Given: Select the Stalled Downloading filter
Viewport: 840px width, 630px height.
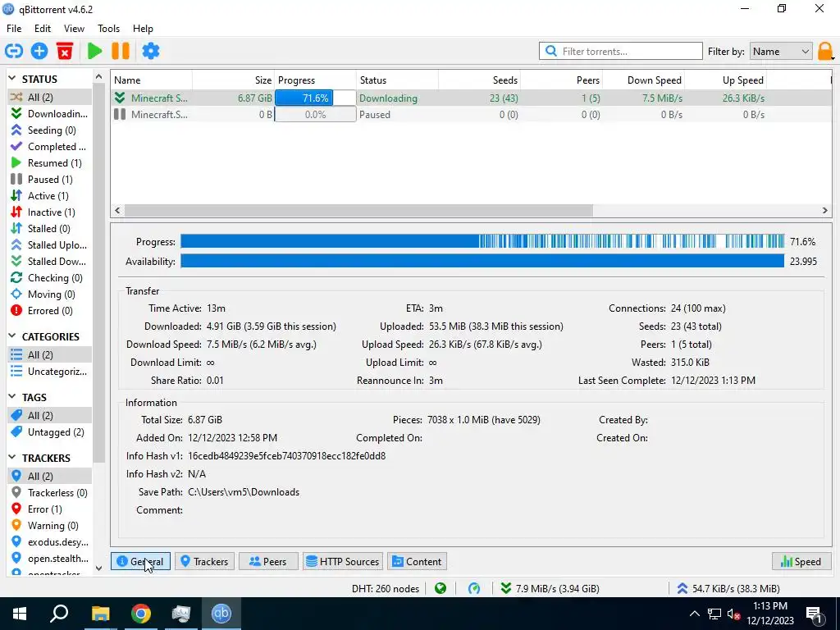Looking at the screenshot, I should coord(49,262).
